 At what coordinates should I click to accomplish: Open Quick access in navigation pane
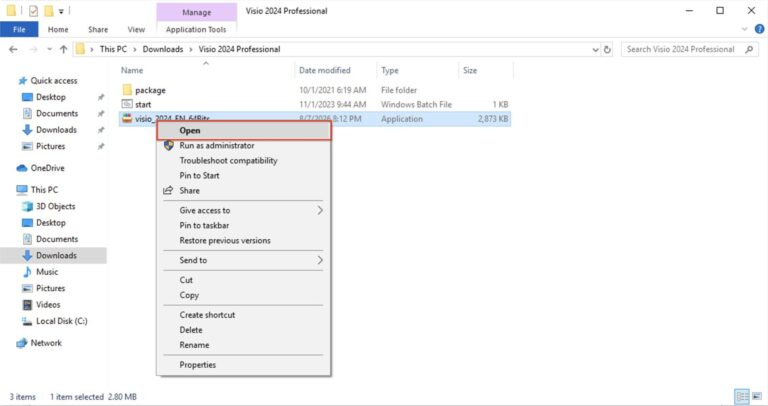pos(54,81)
